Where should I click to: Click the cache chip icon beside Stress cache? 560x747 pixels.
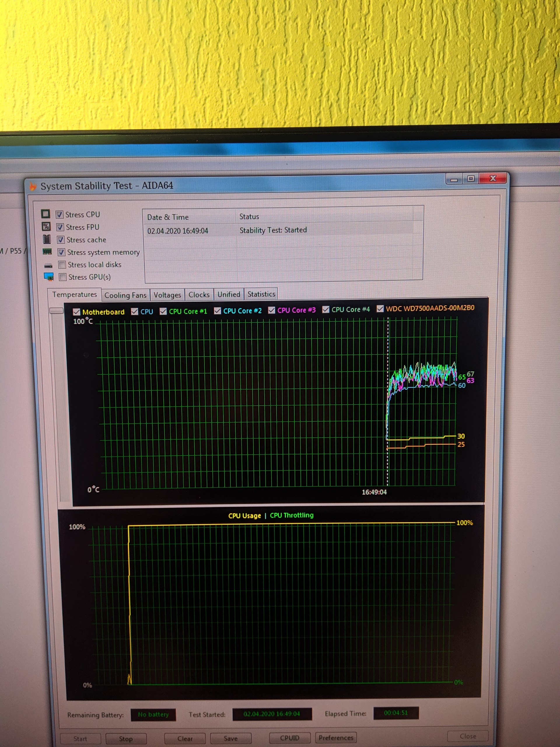tap(47, 239)
